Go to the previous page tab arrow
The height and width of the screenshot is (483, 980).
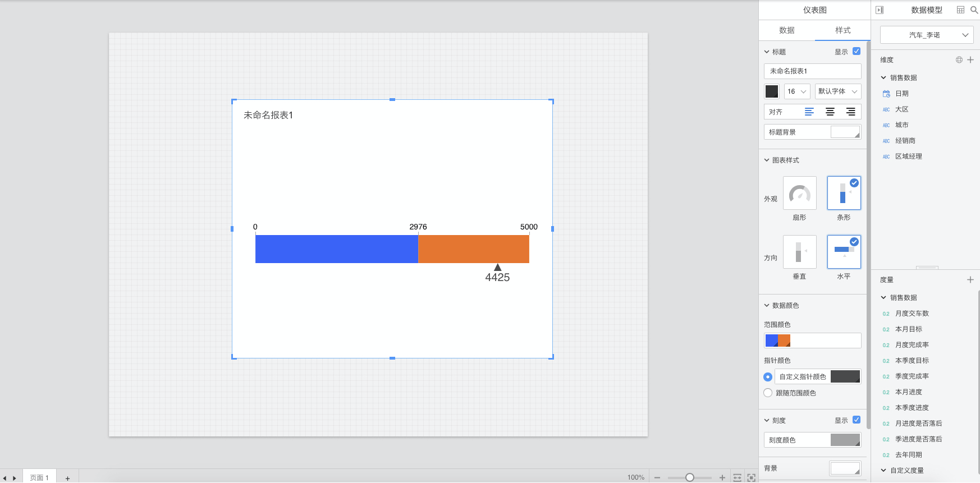(x=5, y=479)
